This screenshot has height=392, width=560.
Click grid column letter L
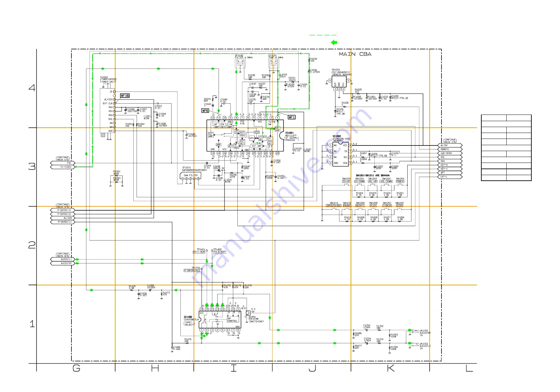[469, 368]
